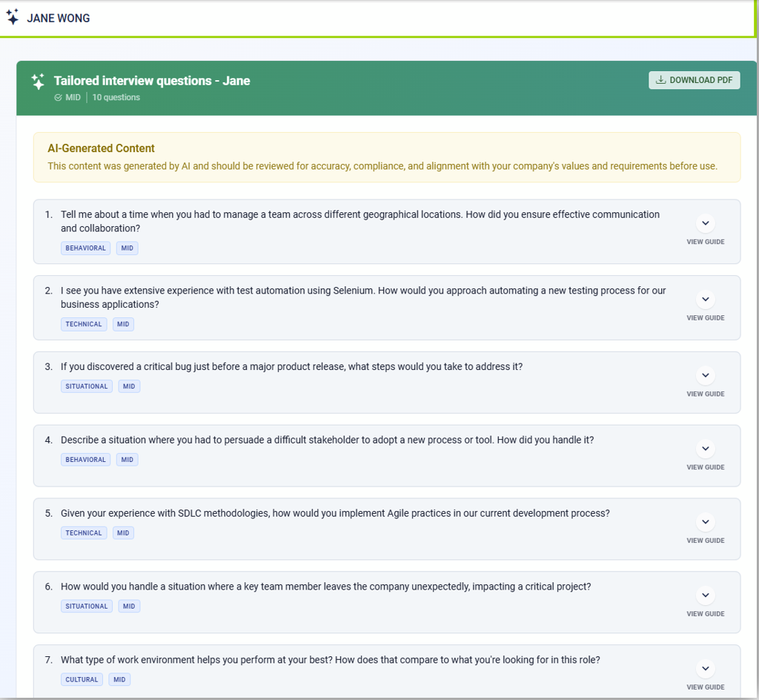Viewport: 759px width, 700px height.
Task: Click the MID tag on question 5
Action: tap(123, 533)
